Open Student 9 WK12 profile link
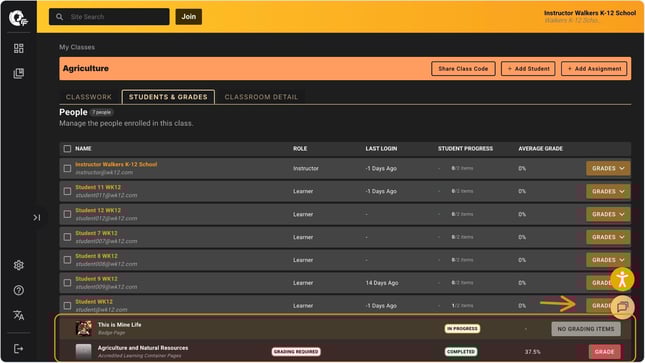The image size is (645, 363). point(96,279)
